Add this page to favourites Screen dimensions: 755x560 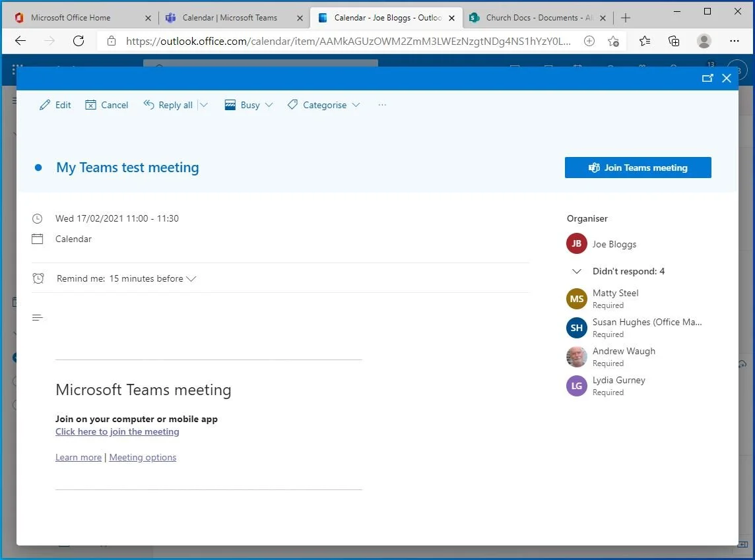[613, 41]
